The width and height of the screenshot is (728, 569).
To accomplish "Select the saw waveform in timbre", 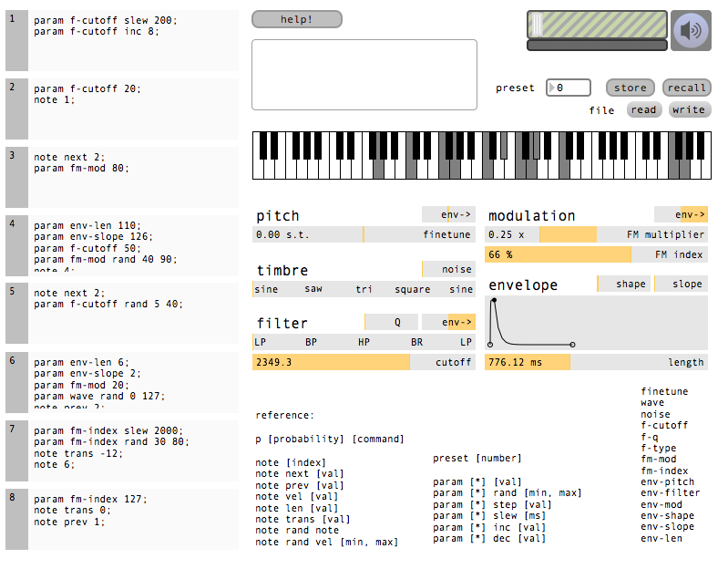I will [313, 289].
